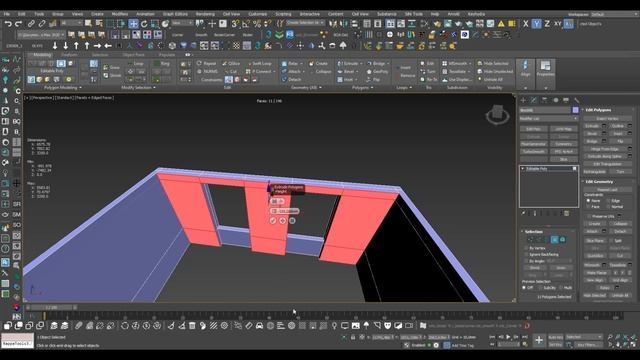Select the None constraint radio button
Viewport: 640px width, 360px height.
[588, 200]
